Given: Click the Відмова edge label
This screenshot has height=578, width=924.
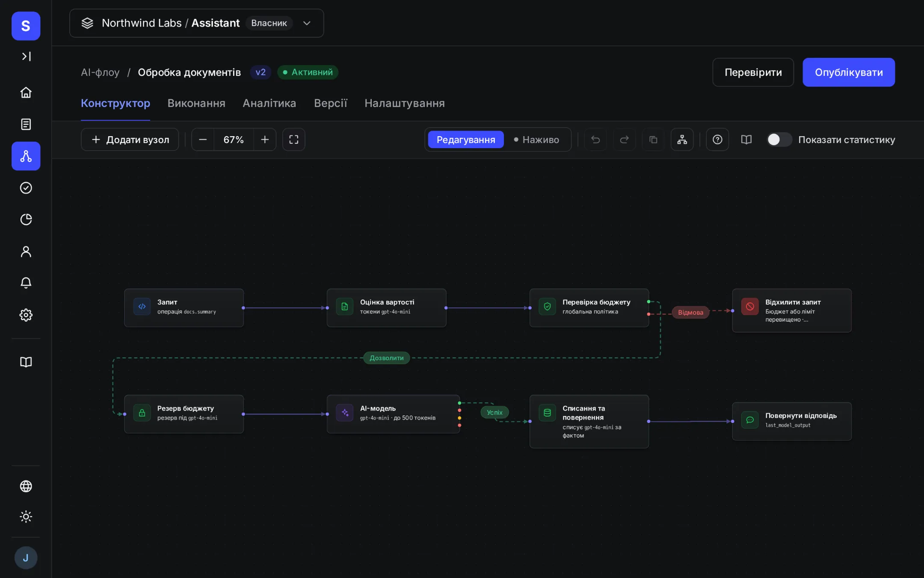Looking at the screenshot, I should click(690, 312).
